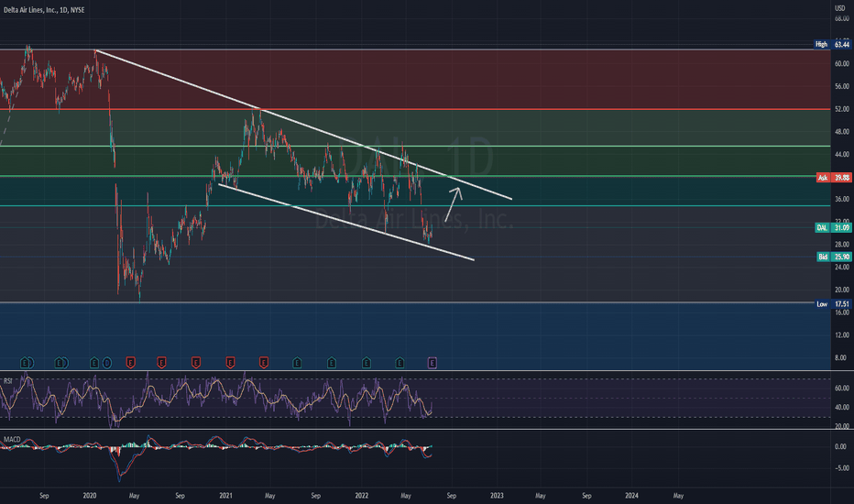
Task: Click the Low 17.51 price label
Action: [x=832, y=304]
